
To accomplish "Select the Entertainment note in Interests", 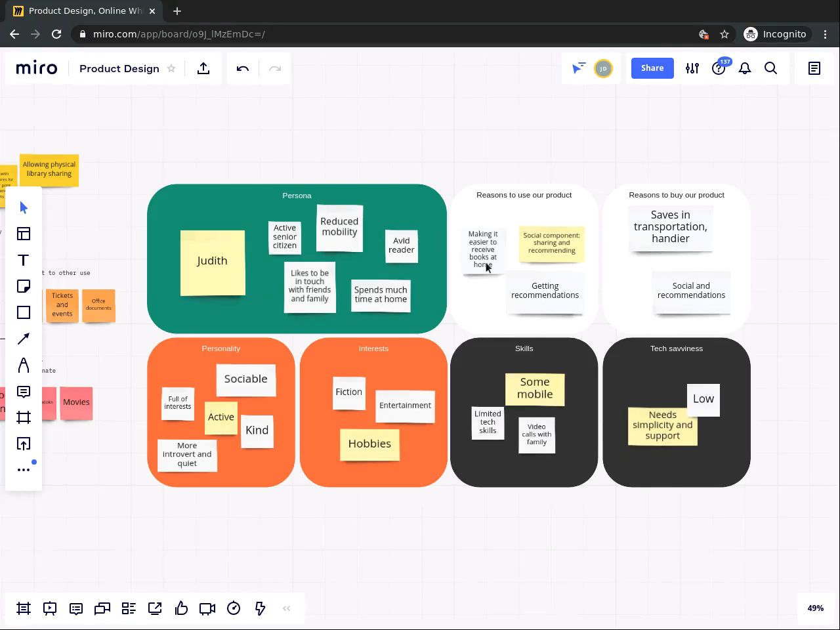I will click(405, 406).
